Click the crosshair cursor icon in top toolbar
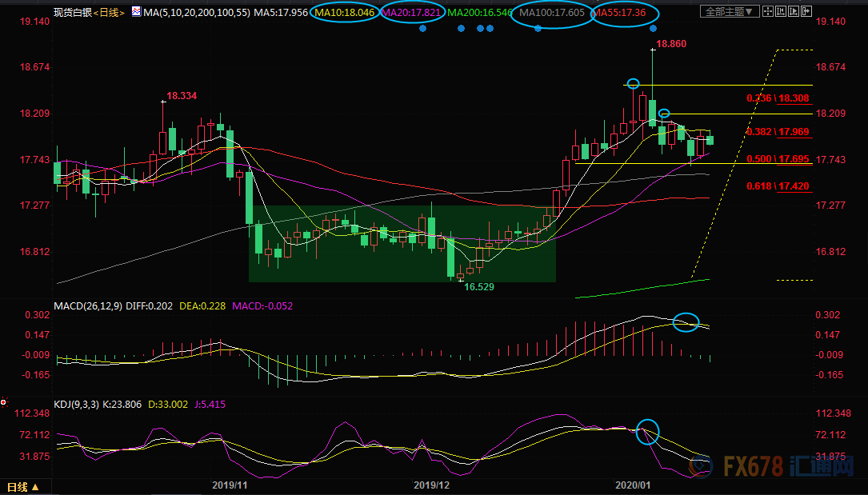Screen dimensions: 868x495 coord(768,11)
